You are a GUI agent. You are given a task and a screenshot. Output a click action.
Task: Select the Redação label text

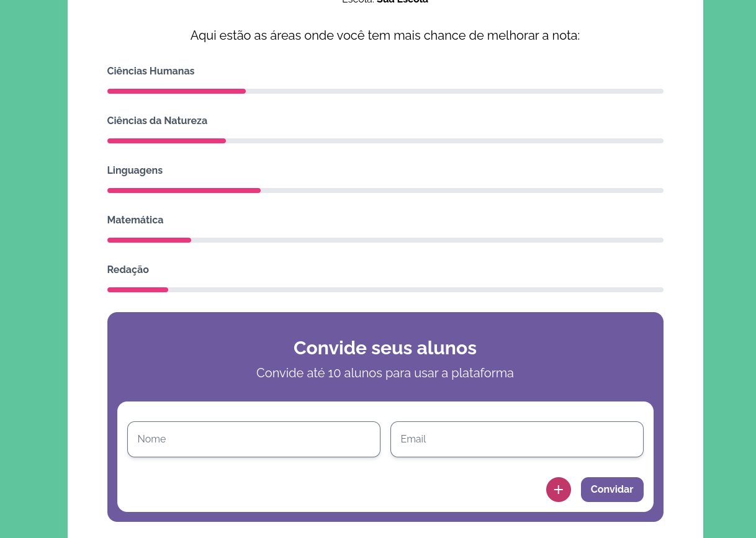tap(128, 270)
